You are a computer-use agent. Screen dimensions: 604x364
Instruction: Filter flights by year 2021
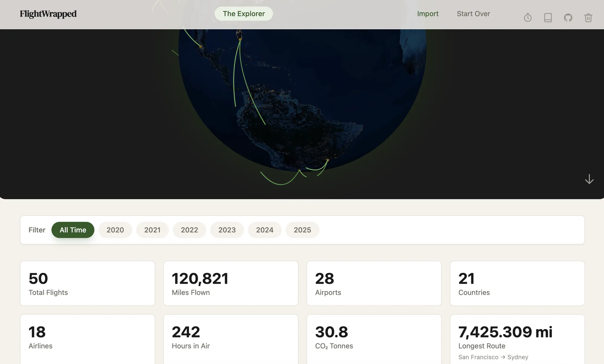152,230
